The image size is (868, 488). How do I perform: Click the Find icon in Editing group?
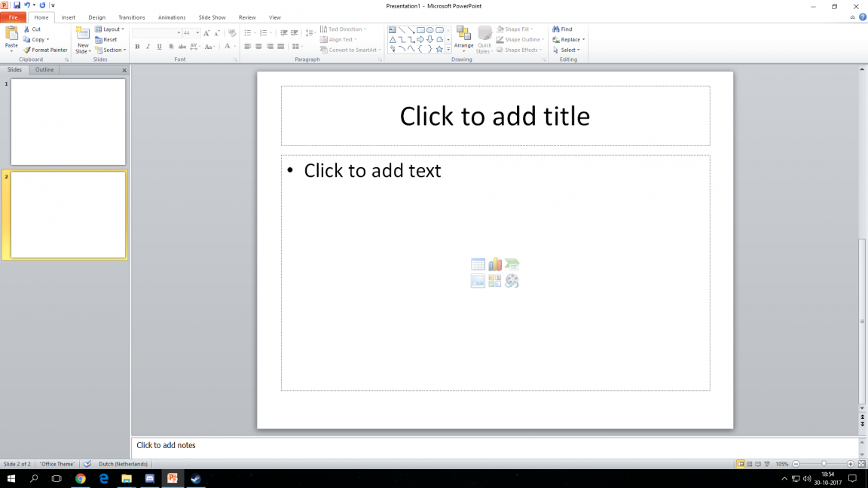[562, 29]
